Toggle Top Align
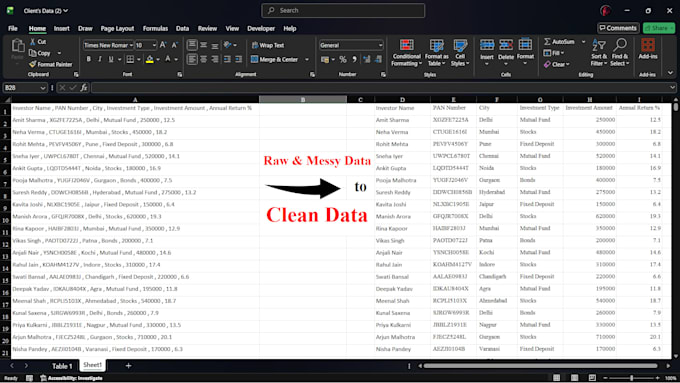680x383 pixels. 192,45
